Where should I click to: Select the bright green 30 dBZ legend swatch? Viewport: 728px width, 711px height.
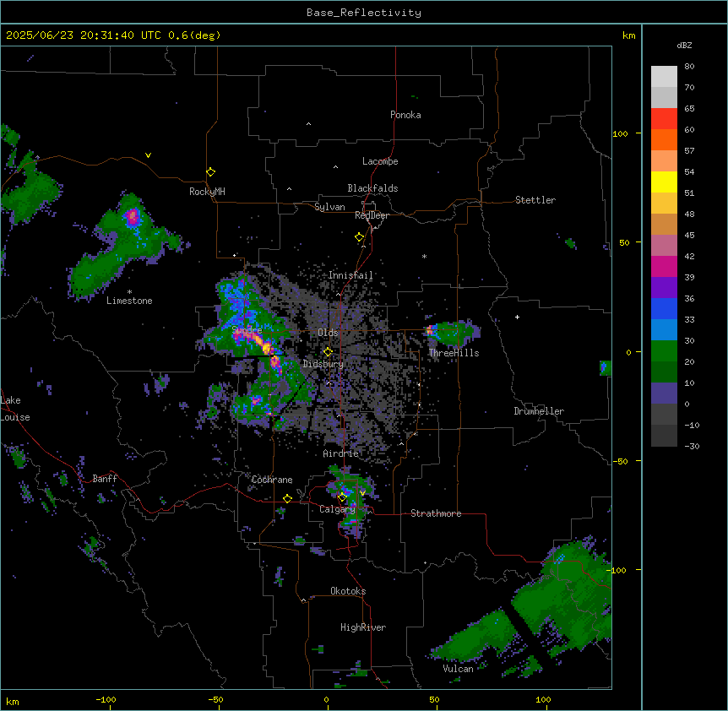pos(664,351)
